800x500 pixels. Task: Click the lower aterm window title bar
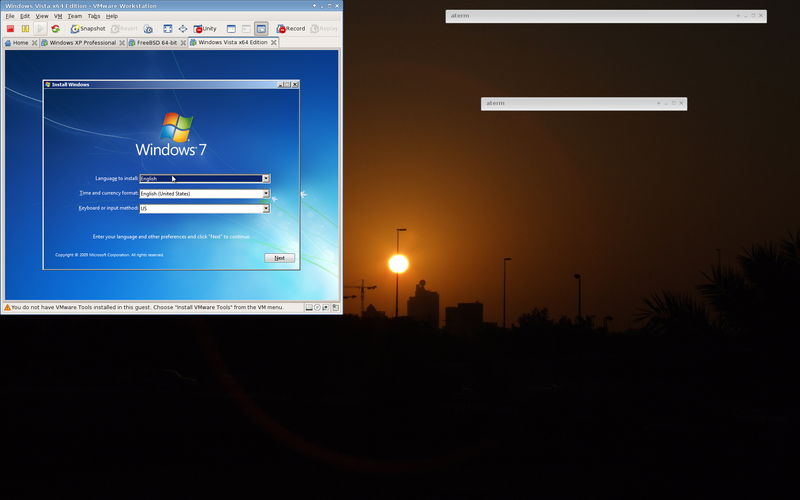[x=584, y=104]
